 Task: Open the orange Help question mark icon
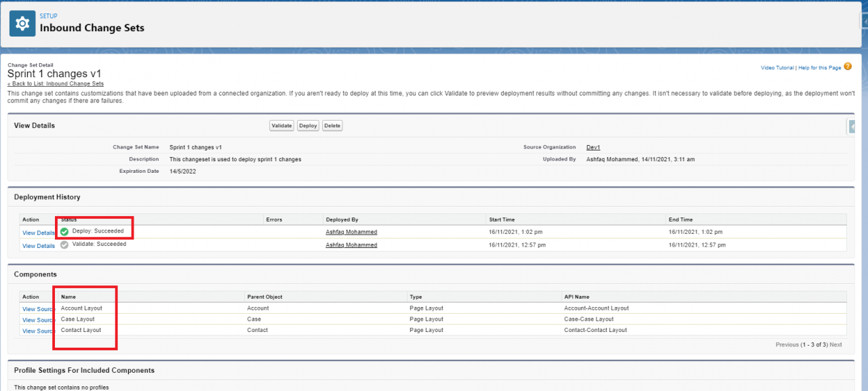[x=847, y=67]
